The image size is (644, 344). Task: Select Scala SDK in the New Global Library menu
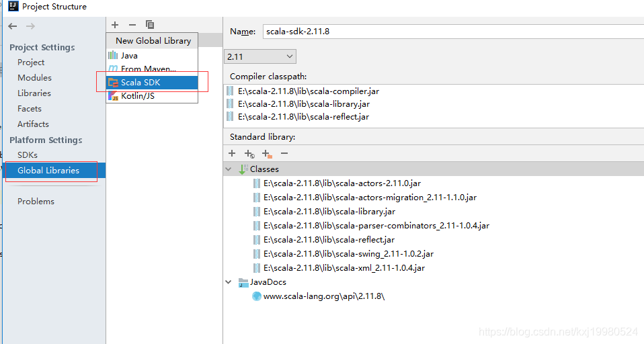tap(152, 83)
